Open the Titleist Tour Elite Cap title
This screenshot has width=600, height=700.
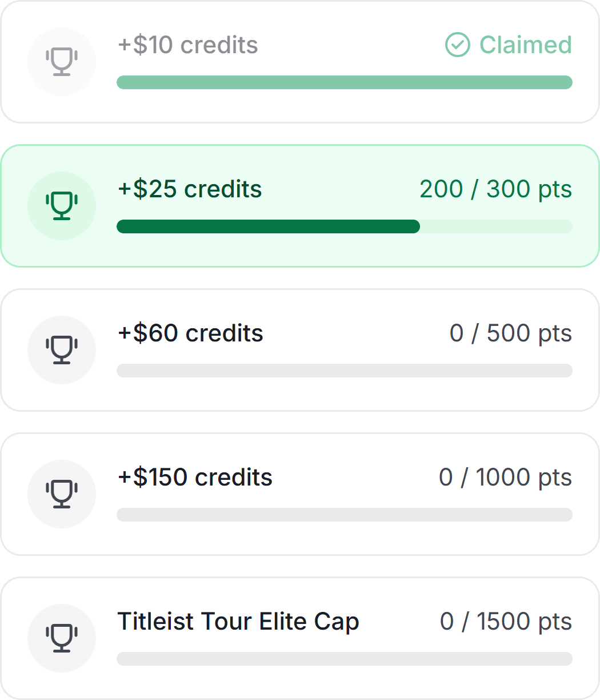tap(238, 621)
